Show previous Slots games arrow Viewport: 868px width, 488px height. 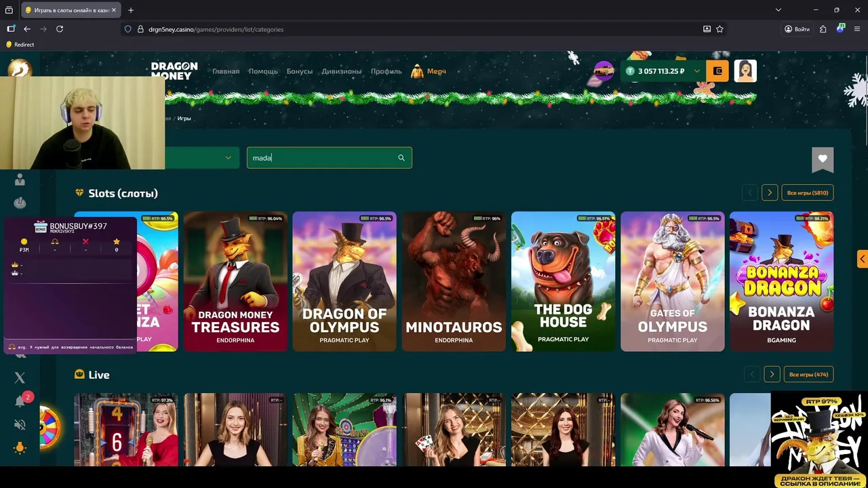pos(750,193)
